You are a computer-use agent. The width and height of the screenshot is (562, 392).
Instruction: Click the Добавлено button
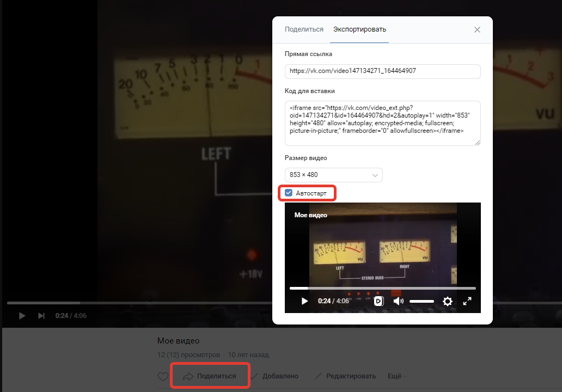click(x=274, y=376)
